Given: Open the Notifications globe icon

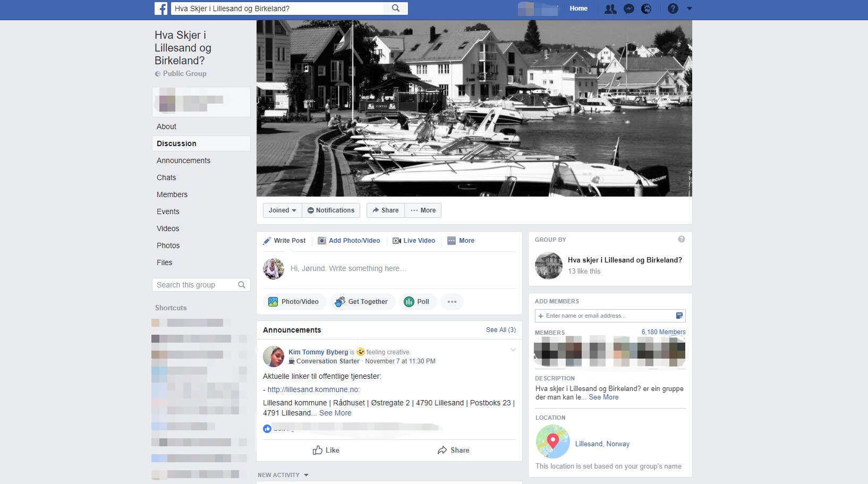Looking at the screenshot, I should click(x=646, y=9).
